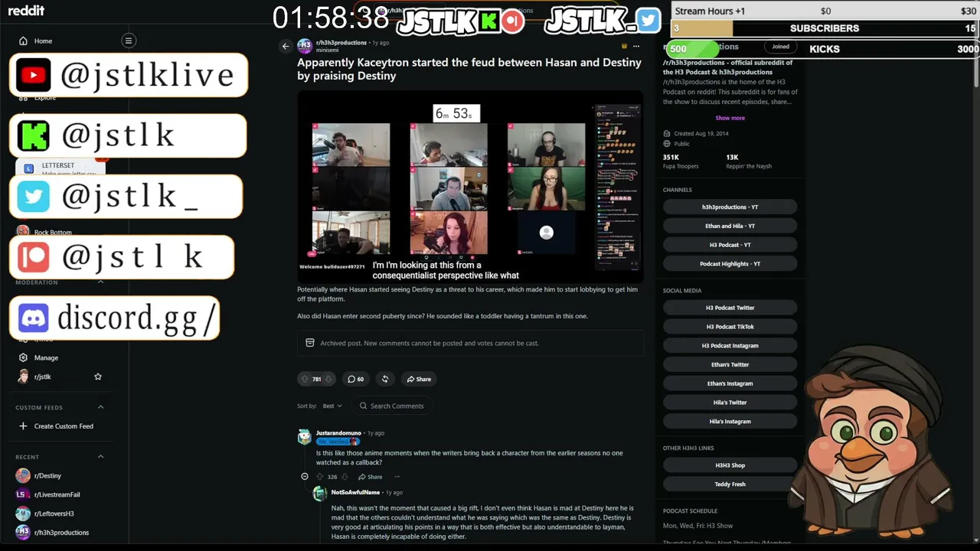Visit Hila's Instagram link
Viewport: 980px width, 551px height.
click(730, 422)
